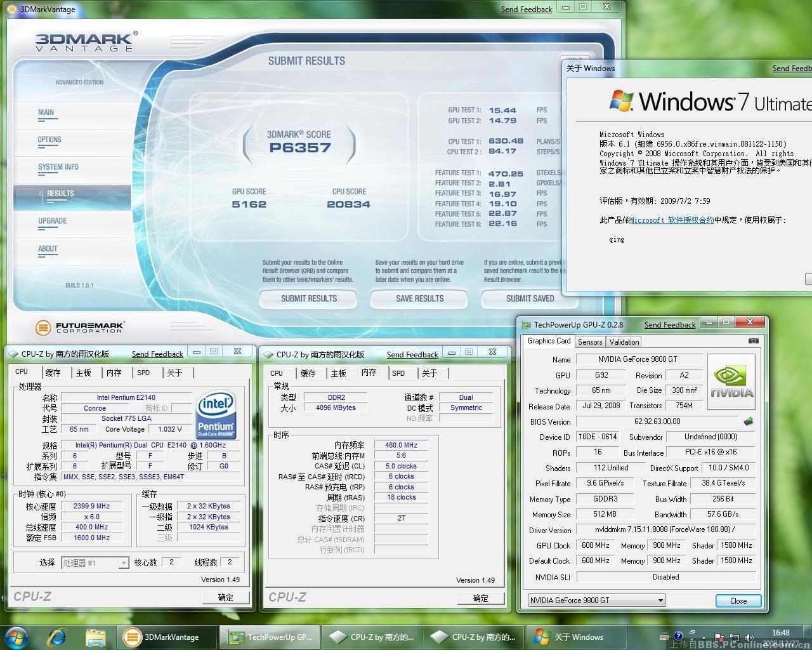Open OPTIONS in 3DMark Vantage sidebar
This screenshot has width=812, height=650.
point(49,140)
